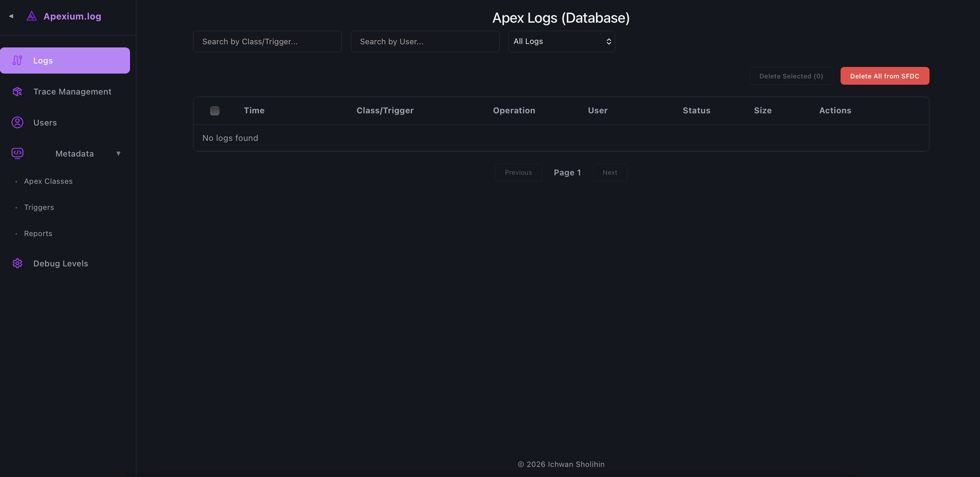
Task: Collapse the Metadata section arrow
Action: [x=118, y=153]
